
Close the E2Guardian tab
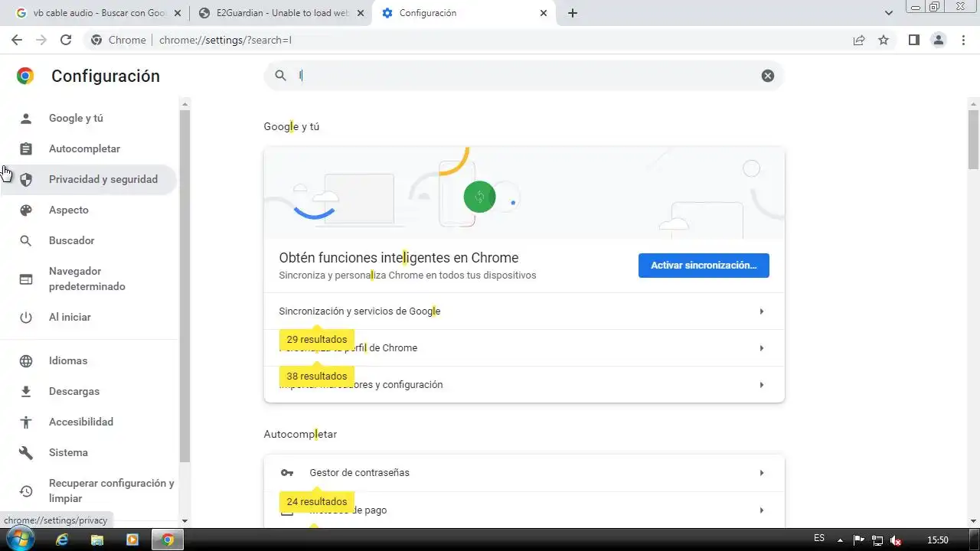pyautogui.click(x=361, y=13)
